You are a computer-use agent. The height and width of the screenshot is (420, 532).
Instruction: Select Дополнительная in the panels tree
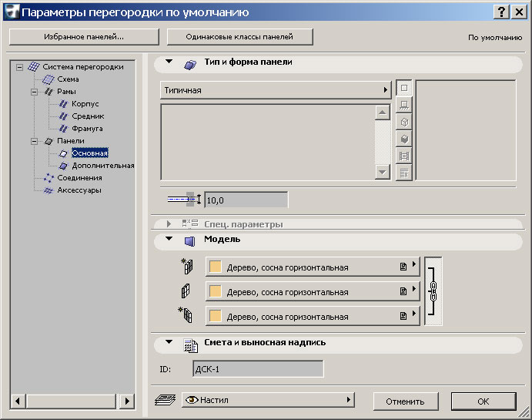pos(102,166)
